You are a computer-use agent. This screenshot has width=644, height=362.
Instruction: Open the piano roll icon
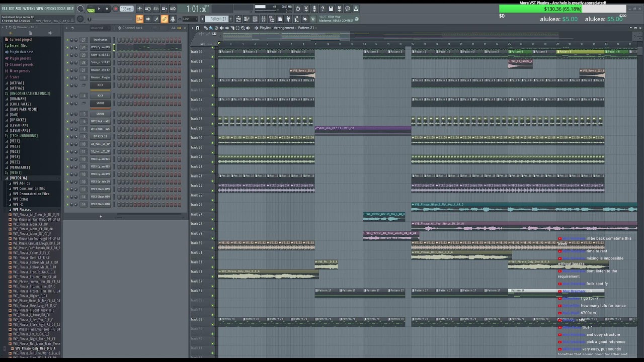tap(247, 19)
